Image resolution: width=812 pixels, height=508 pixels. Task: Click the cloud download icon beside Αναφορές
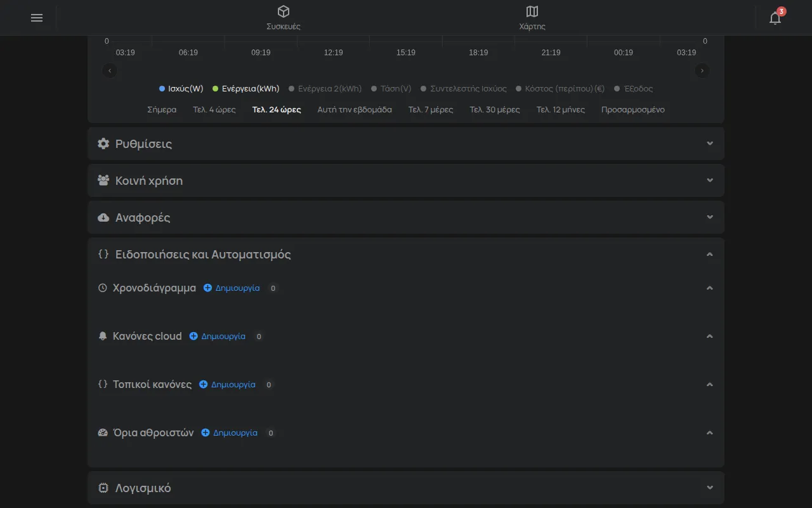point(103,217)
